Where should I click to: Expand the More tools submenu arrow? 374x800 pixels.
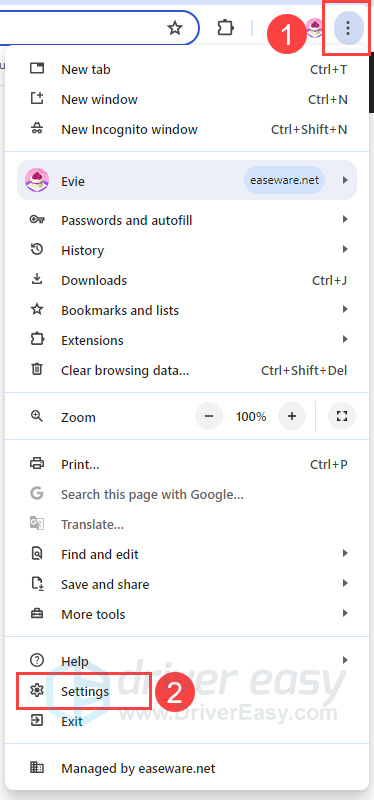(345, 613)
